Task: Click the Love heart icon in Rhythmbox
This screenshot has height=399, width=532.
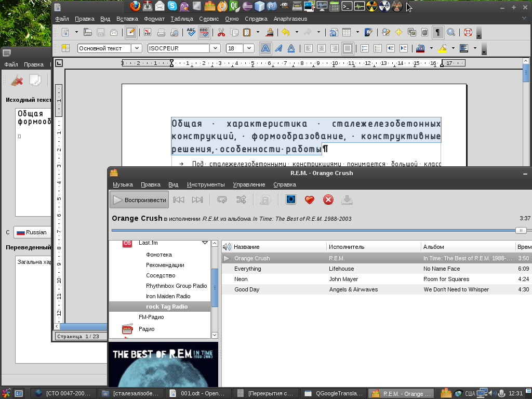Action: [x=310, y=200]
